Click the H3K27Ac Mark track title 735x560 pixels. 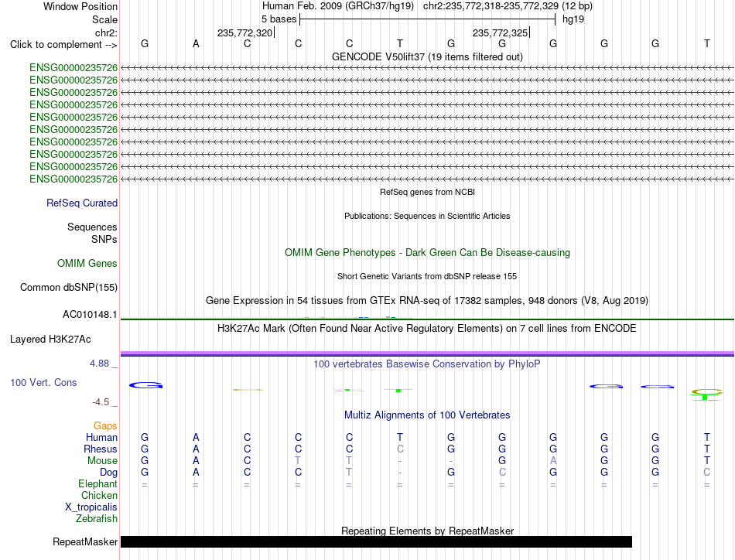click(426, 328)
